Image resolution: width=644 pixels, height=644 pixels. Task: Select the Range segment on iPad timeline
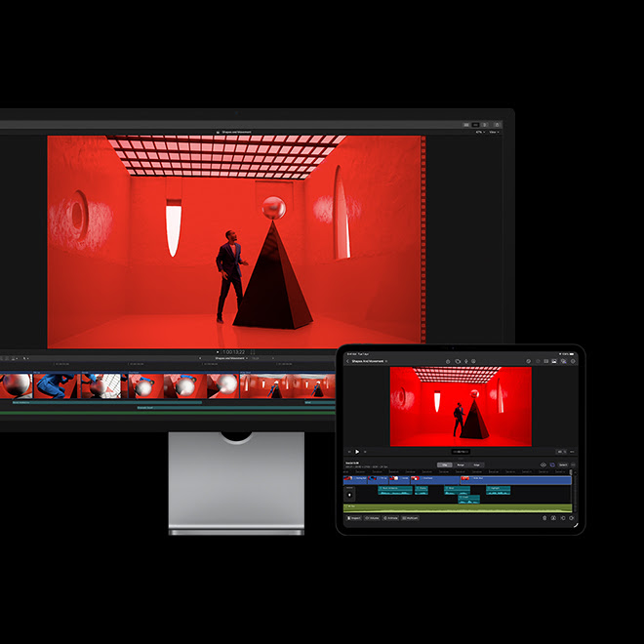pyautogui.click(x=461, y=464)
